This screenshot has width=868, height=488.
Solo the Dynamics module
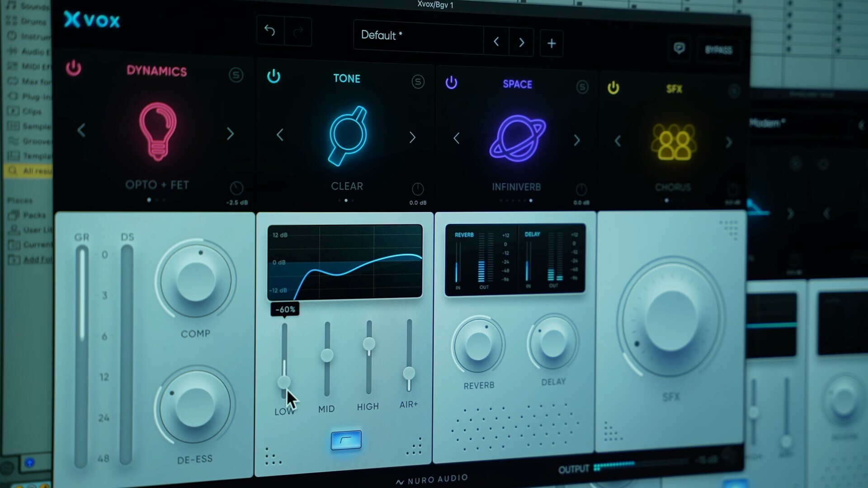(x=236, y=75)
